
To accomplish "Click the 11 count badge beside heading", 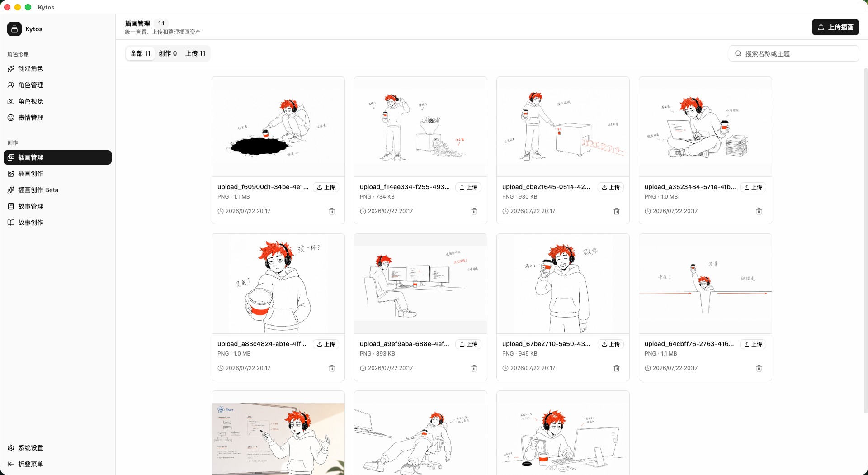I will pos(161,24).
